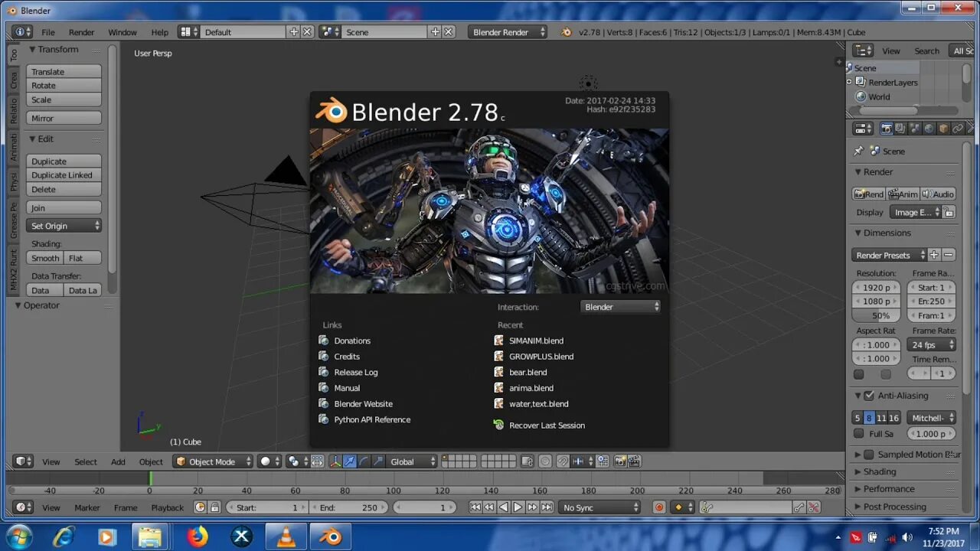Jump to the timeline end frame
Screen dimensions: 980x551
pos(547,507)
